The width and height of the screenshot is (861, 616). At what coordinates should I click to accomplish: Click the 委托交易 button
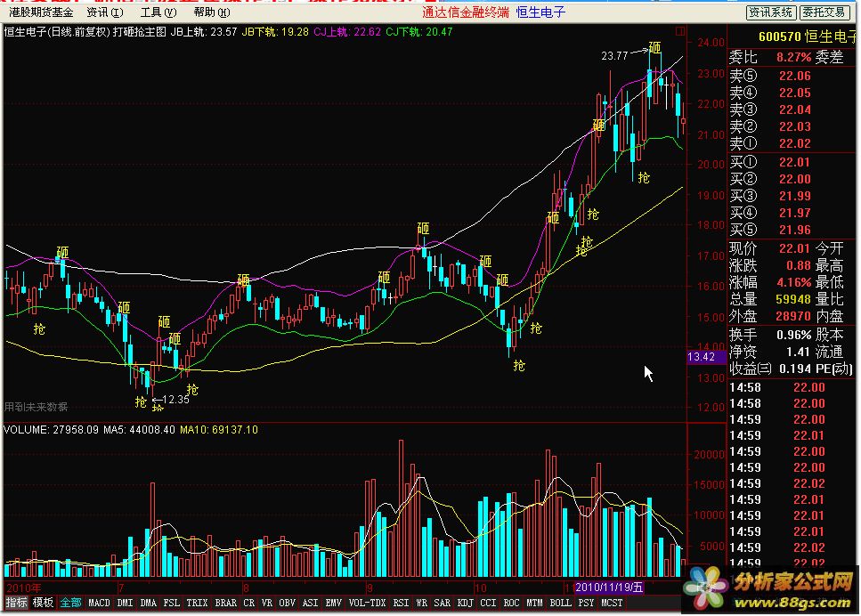point(823,12)
